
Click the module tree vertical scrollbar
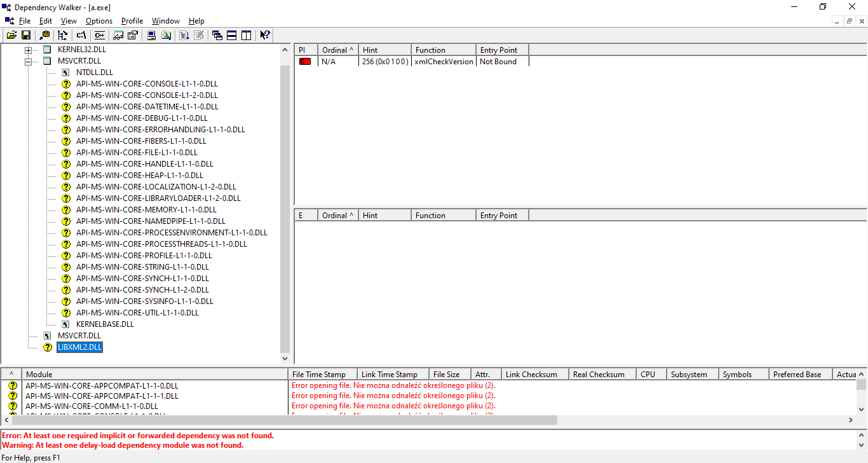[x=285, y=204]
